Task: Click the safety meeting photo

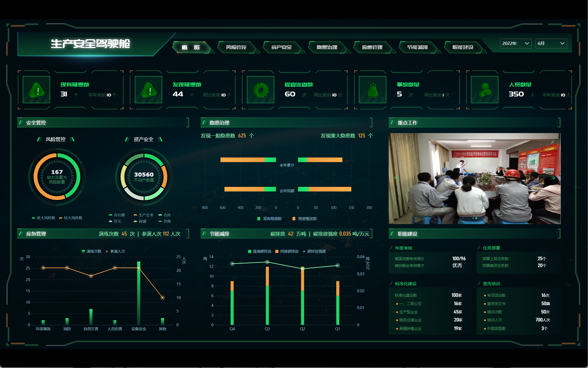Action: tap(474, 178)
